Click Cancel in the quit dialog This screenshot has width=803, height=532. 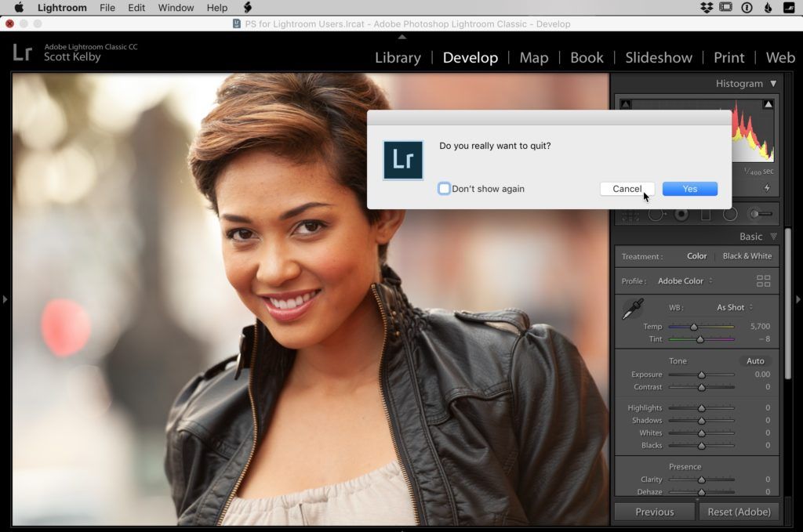point(627,189)
